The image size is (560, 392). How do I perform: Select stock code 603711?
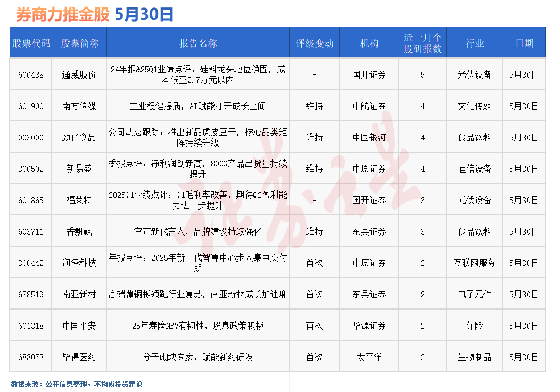point(31,232)
